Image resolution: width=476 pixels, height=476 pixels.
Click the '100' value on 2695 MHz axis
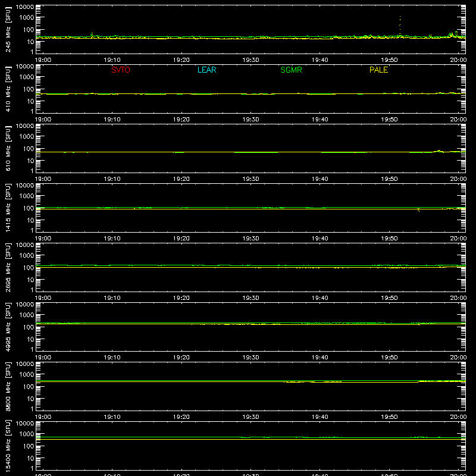tap(29, 268)
